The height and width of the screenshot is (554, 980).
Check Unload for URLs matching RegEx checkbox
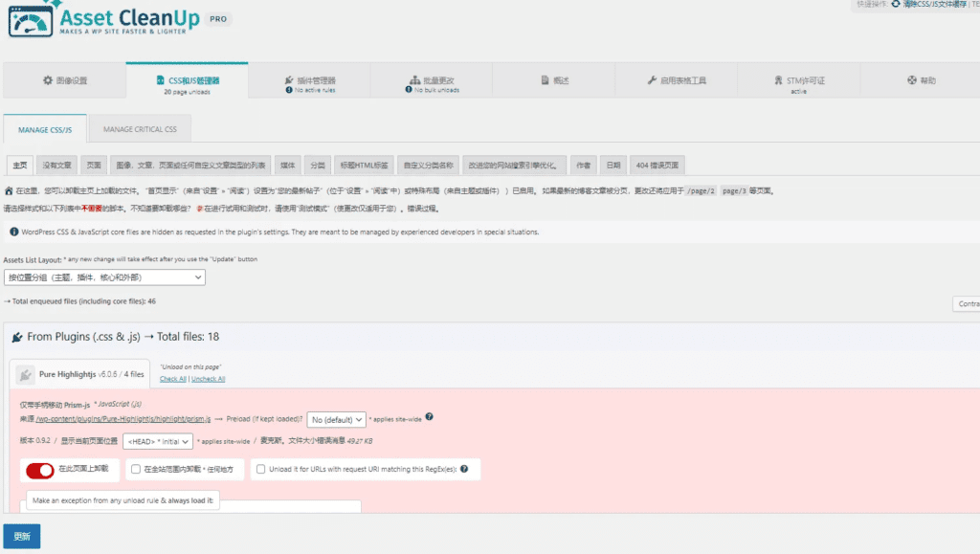point(260,469)
